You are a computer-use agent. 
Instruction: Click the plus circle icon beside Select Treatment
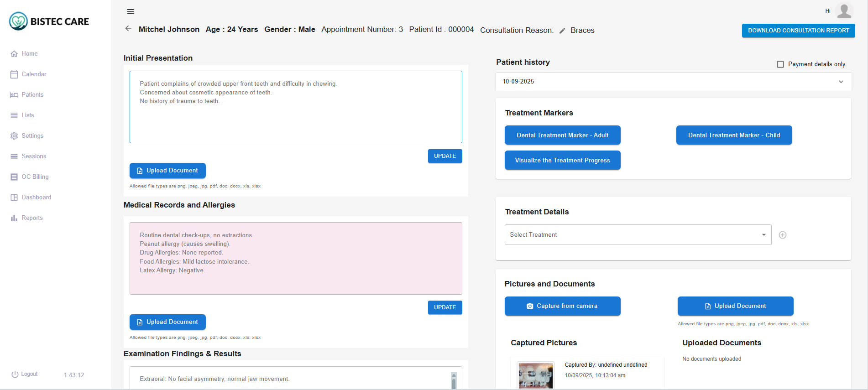click(782, 235)
